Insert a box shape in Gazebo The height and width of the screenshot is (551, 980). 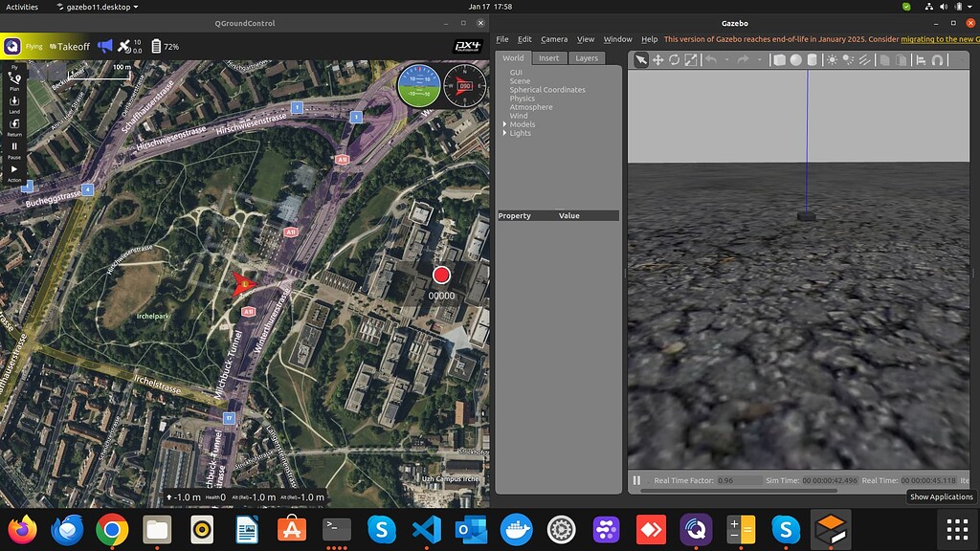click(779, 59)
